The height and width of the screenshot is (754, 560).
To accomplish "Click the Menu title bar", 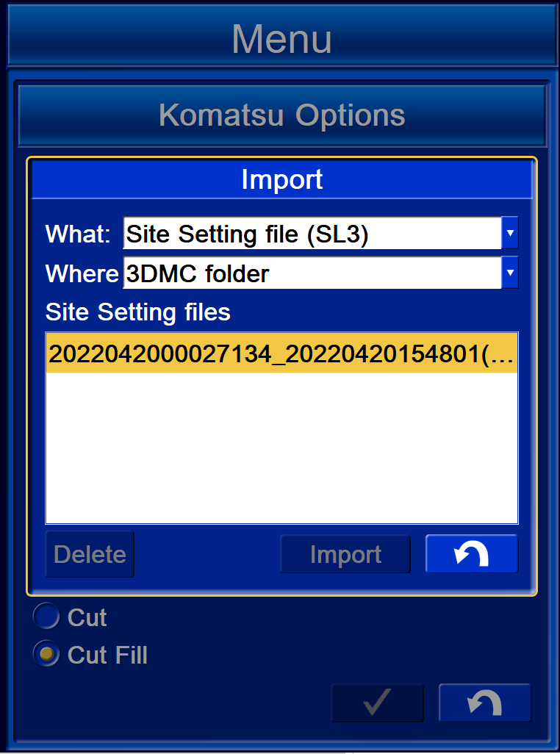I will pos(281,37).
